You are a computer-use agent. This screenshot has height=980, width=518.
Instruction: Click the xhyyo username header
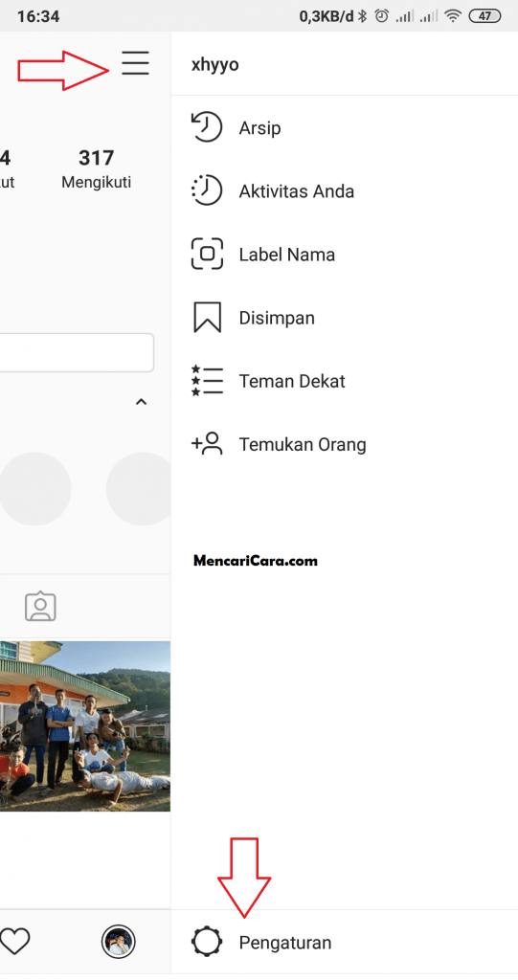point(214,65)
